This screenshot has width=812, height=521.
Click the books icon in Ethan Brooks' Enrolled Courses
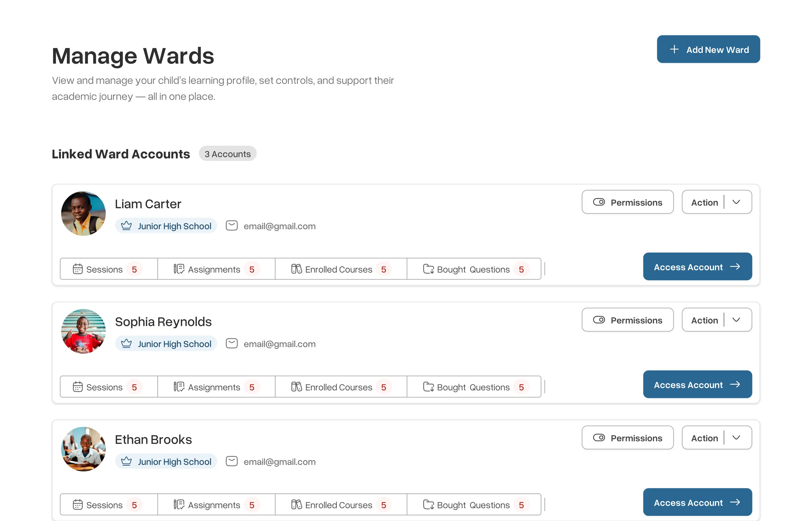[297, 505]
